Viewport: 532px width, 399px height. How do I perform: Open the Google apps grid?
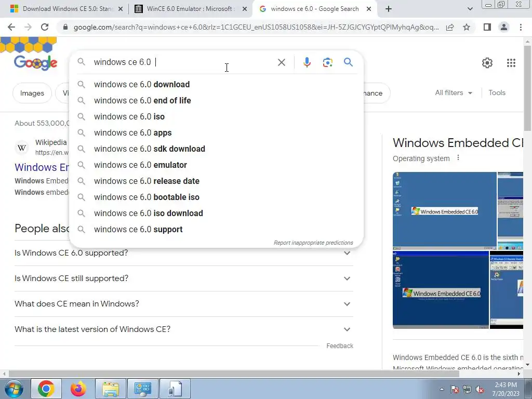[511, 63]
